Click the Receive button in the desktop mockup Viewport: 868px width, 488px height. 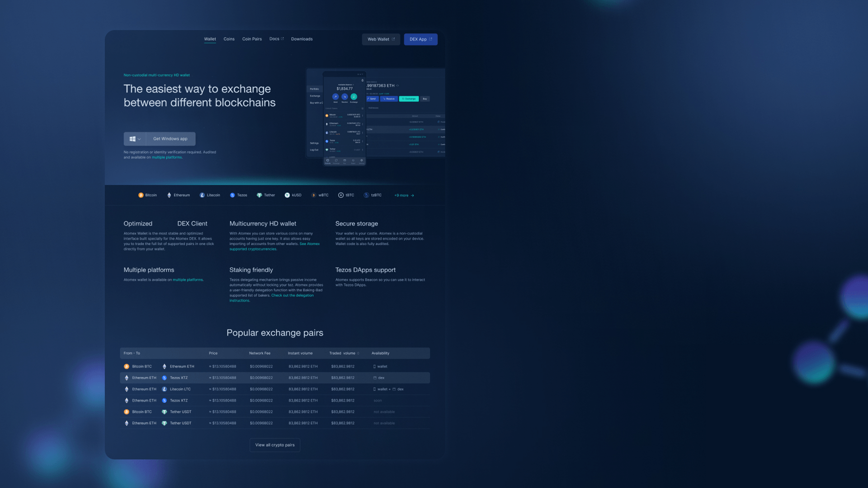pos(389,99)
